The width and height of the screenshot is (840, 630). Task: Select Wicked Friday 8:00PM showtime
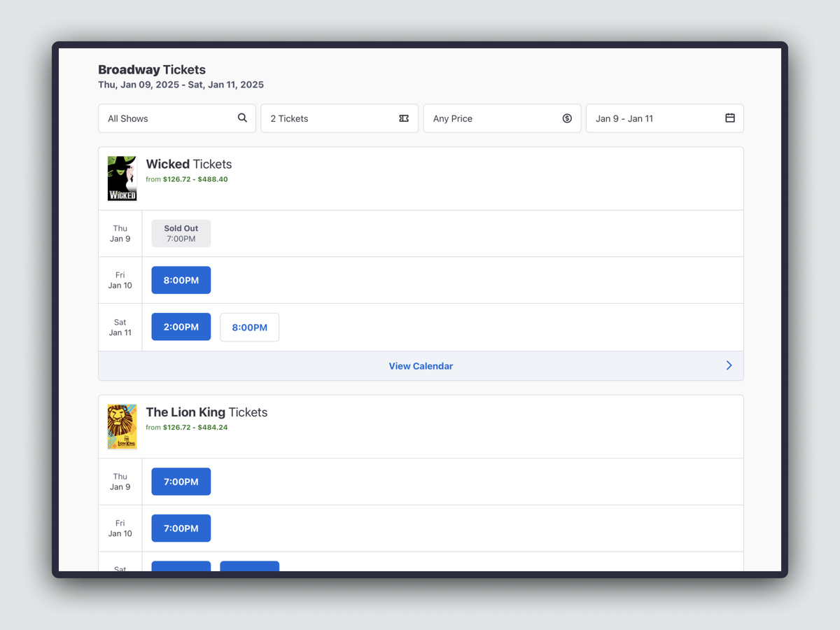point(181,280)
